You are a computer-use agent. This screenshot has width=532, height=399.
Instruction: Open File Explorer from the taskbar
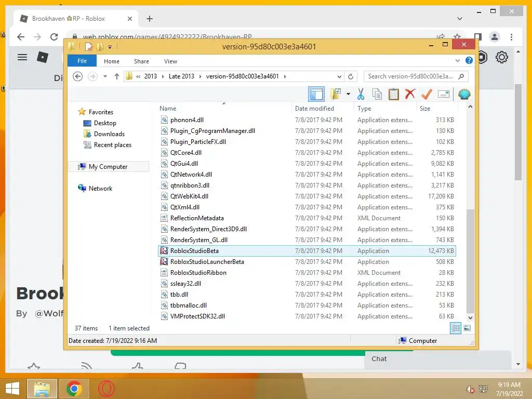pos(42,389)
